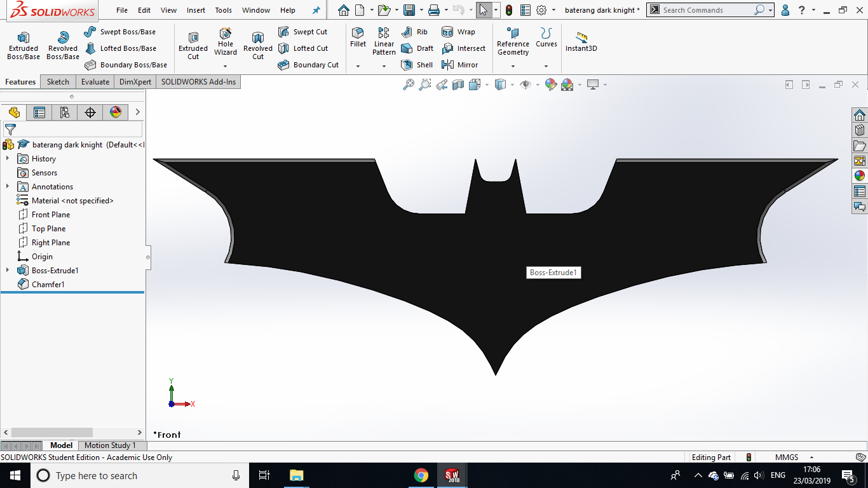Toggle the Select cursor tool

tap(484, 10)
